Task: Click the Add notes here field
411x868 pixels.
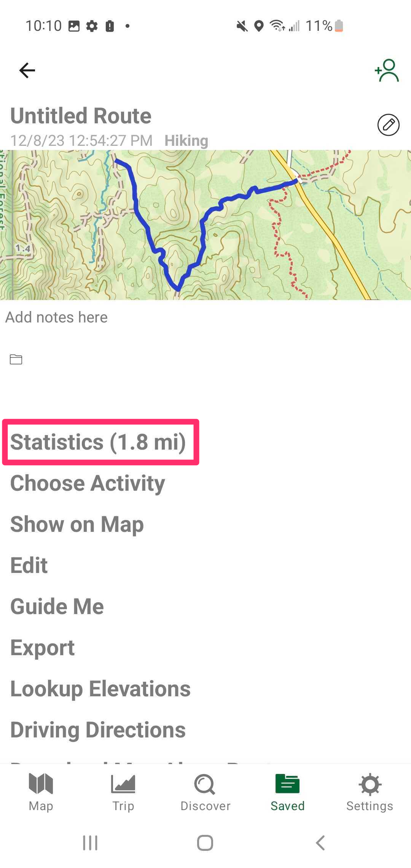Action: pos(205,318)
